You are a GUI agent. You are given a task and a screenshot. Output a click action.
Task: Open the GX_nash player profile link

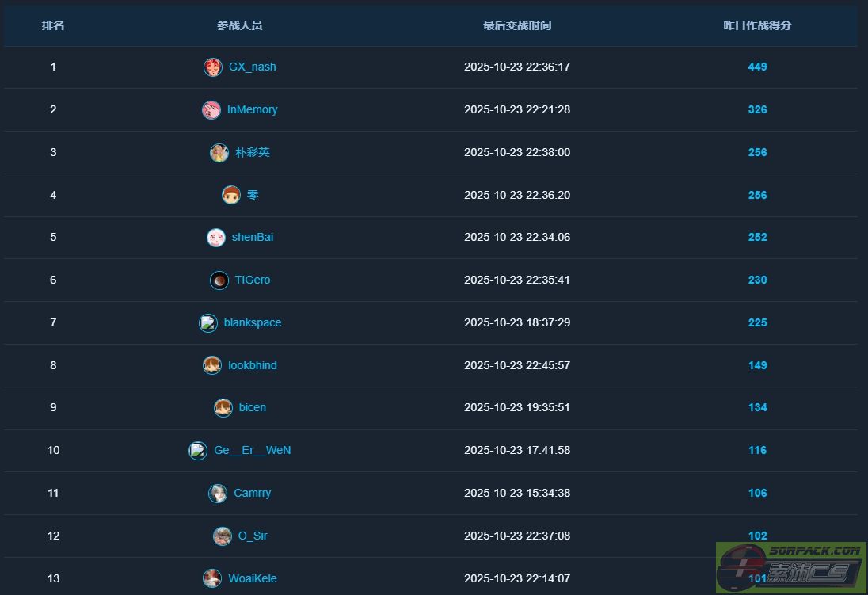[252, 67]
